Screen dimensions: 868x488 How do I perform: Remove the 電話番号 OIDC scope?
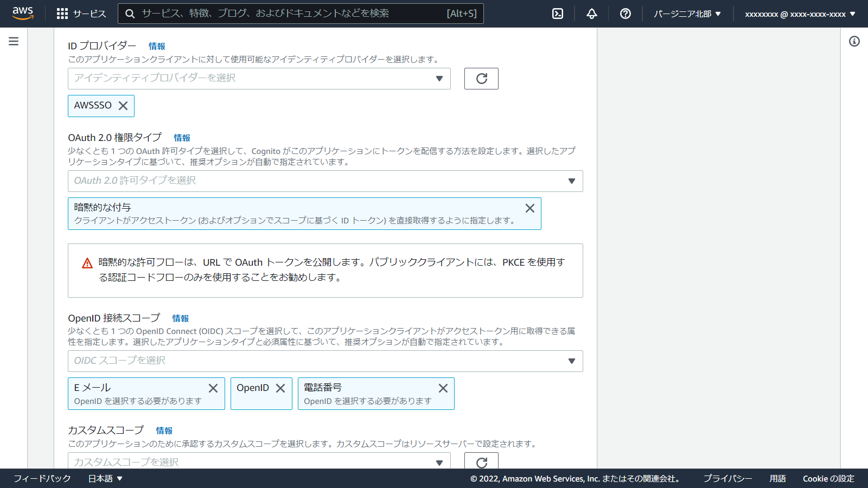point(443,388)
